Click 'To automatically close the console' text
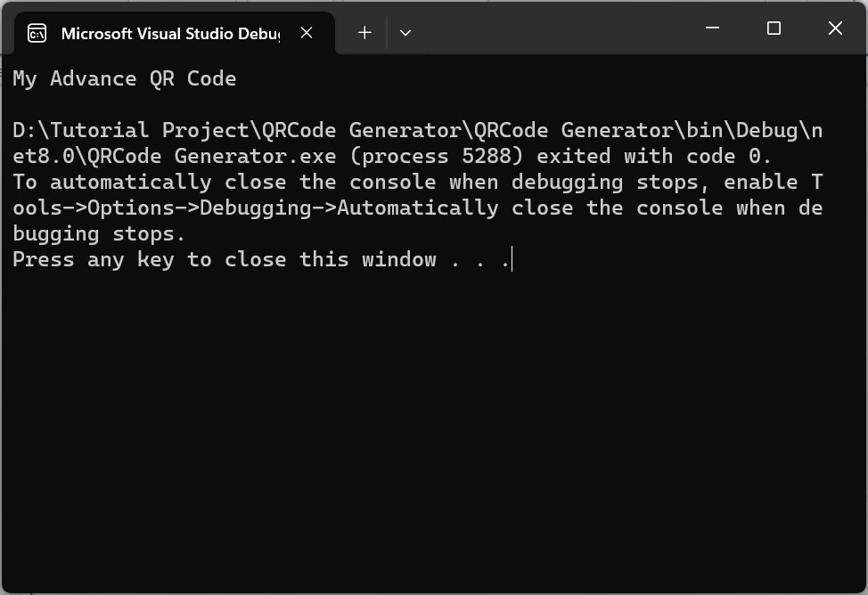868x595 pixels. (225, 182)
